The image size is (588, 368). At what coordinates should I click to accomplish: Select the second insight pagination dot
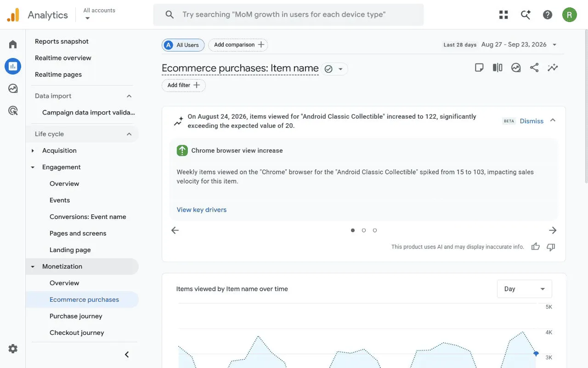coord(364,230)
